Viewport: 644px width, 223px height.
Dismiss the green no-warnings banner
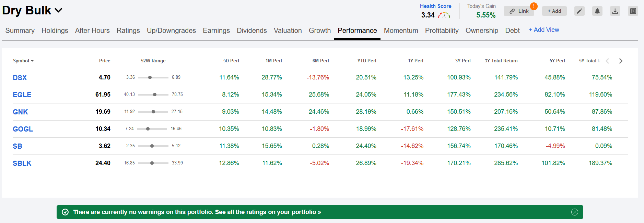point(575,212)
